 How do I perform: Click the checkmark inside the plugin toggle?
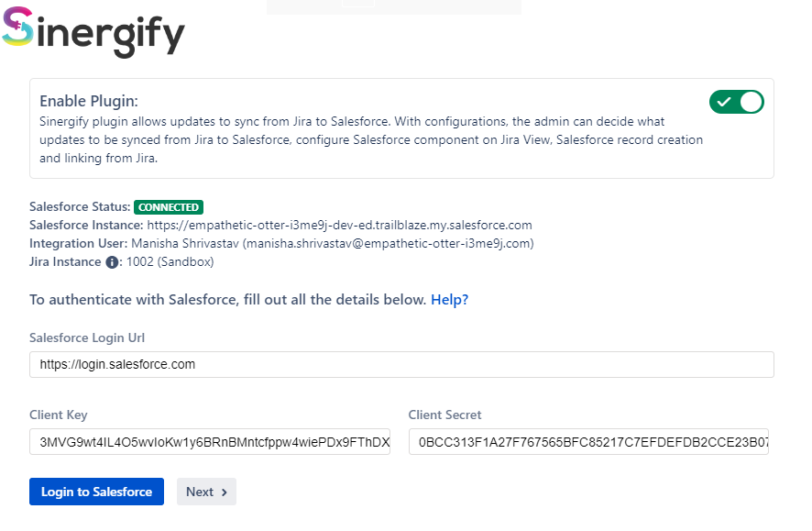tap(724, 102)
